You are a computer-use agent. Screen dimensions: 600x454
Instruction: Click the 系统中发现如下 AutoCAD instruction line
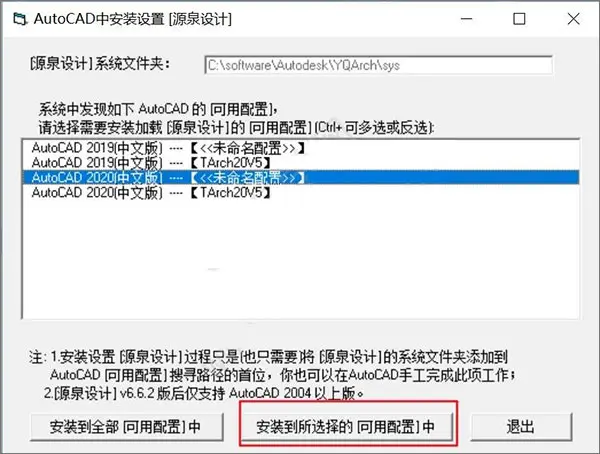(x=158, y=109)
